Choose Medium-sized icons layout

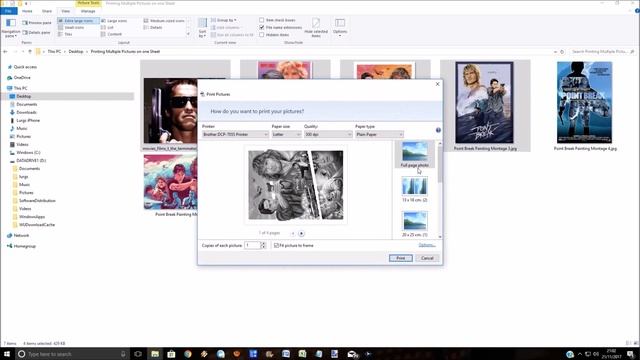[164, 20]
